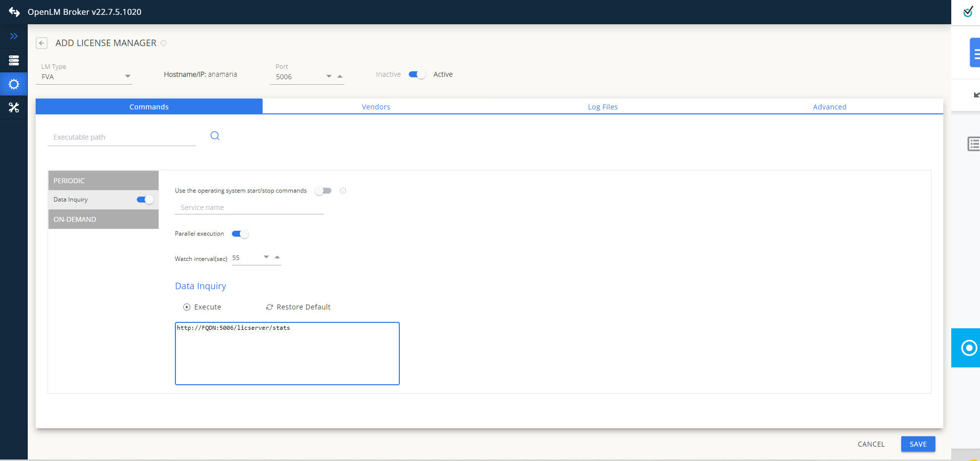Click the Service name input field
The height and width of the screenshot is (461, 980).
[x=249, y=207]
